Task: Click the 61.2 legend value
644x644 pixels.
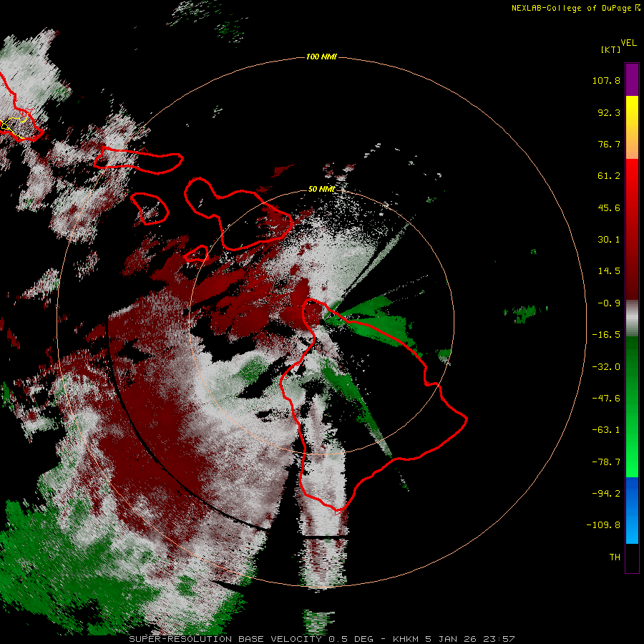Action: click(x=609, y=176)
